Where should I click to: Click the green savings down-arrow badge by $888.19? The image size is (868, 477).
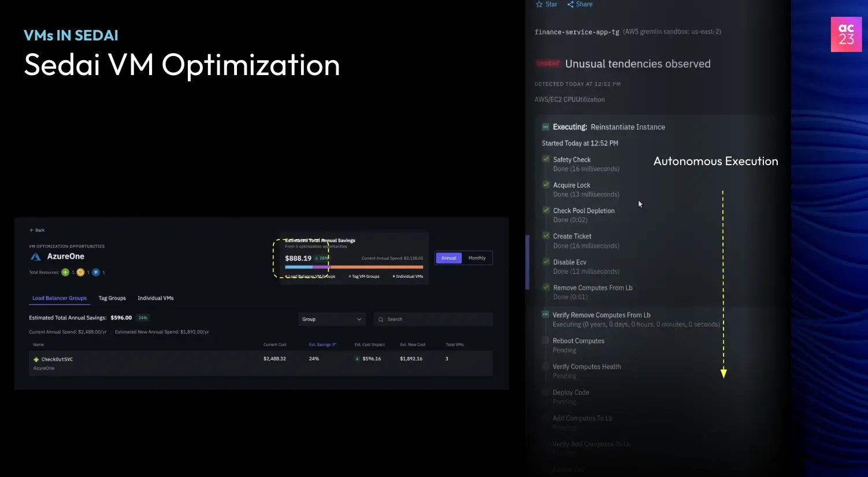point(321,258)
